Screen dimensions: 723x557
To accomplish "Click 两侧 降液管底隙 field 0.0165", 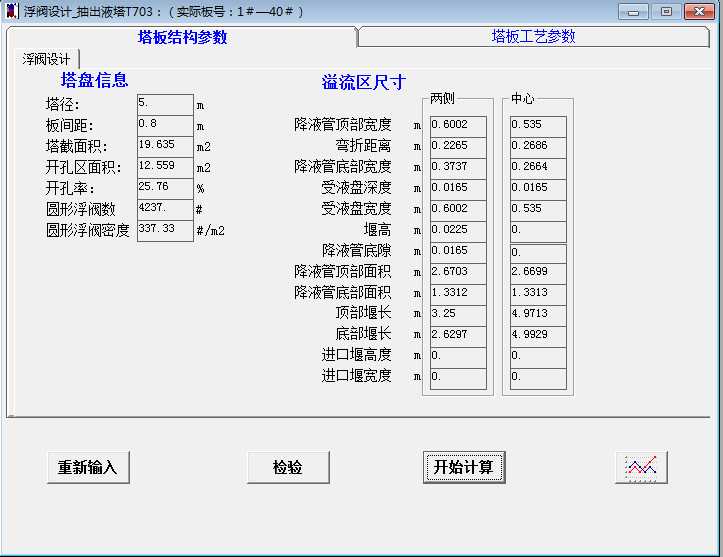I will (x=458, y=253).
